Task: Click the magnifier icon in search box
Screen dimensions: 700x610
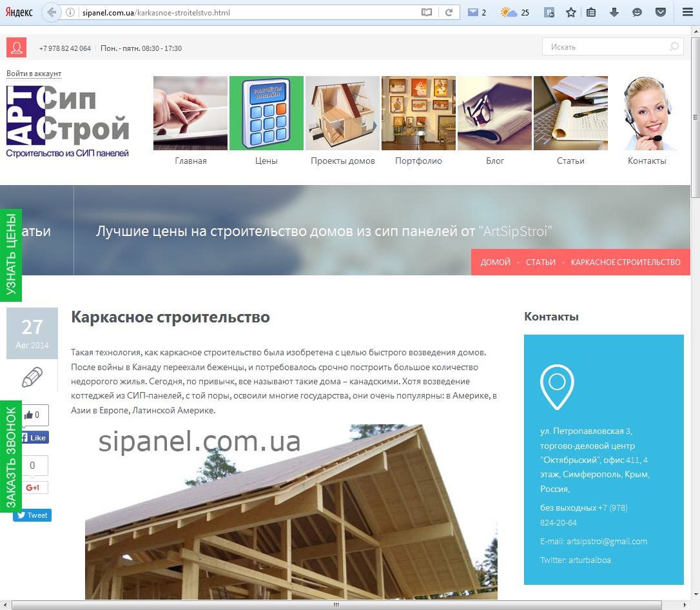Action: (x=674, y=46)
